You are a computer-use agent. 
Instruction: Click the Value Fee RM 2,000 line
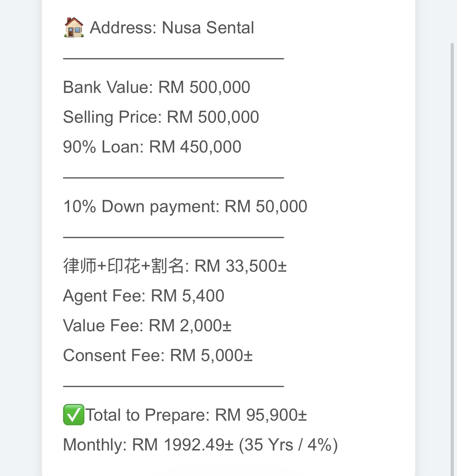click(x=147, y=326)
